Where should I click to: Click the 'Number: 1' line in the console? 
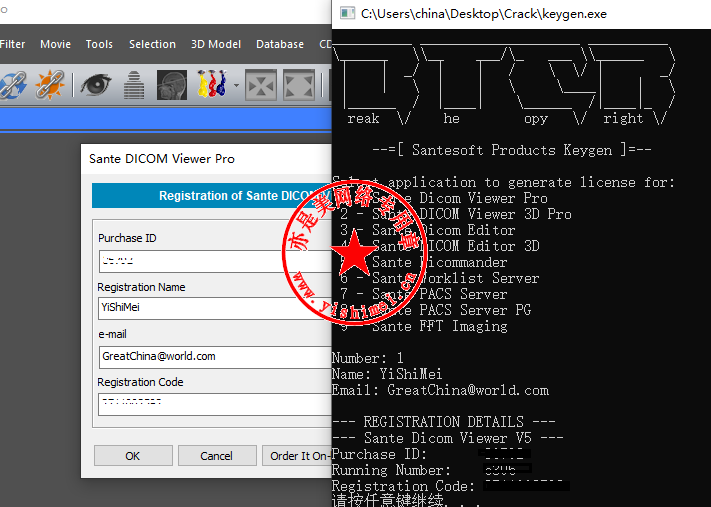pyautogui.click(x=368, y=358)
